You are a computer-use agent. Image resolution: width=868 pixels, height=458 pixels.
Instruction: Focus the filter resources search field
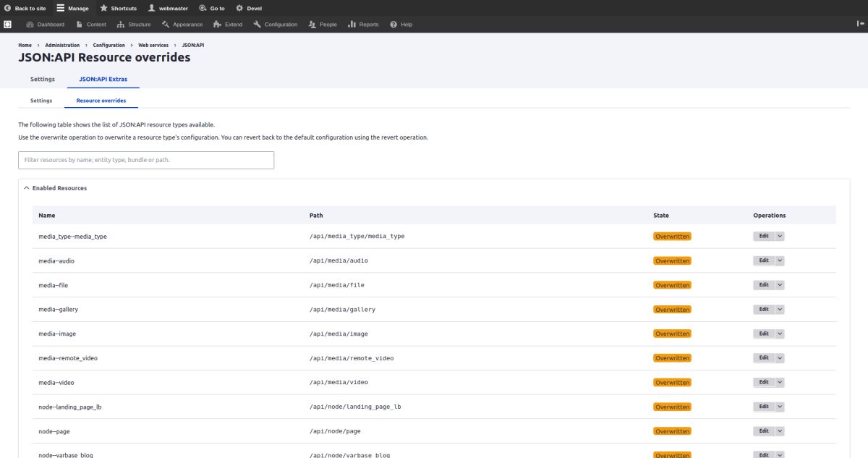click(x=146, y=160)
